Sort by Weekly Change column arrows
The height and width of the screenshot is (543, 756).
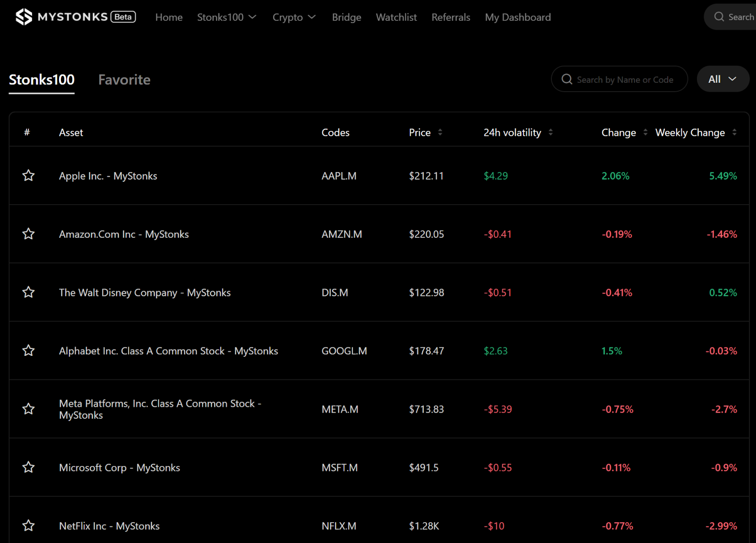(734, 132)
